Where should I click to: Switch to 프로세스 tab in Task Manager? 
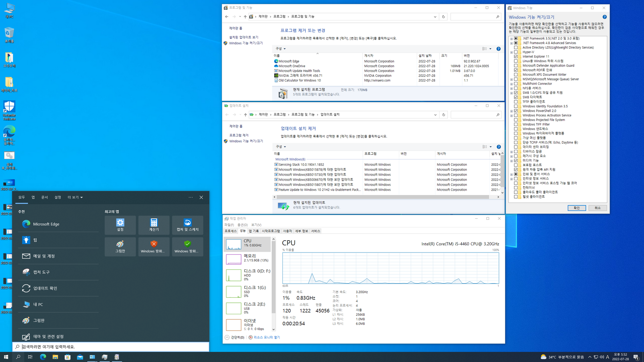(230, 231)
